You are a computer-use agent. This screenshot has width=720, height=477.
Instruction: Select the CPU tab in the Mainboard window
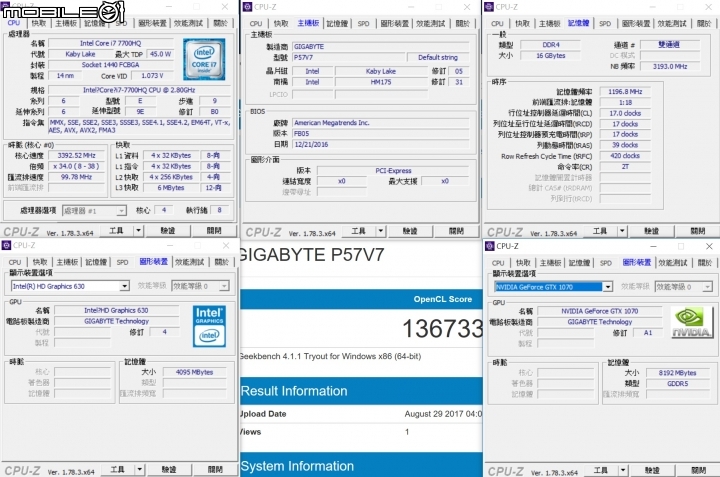[x=256, y=23]
